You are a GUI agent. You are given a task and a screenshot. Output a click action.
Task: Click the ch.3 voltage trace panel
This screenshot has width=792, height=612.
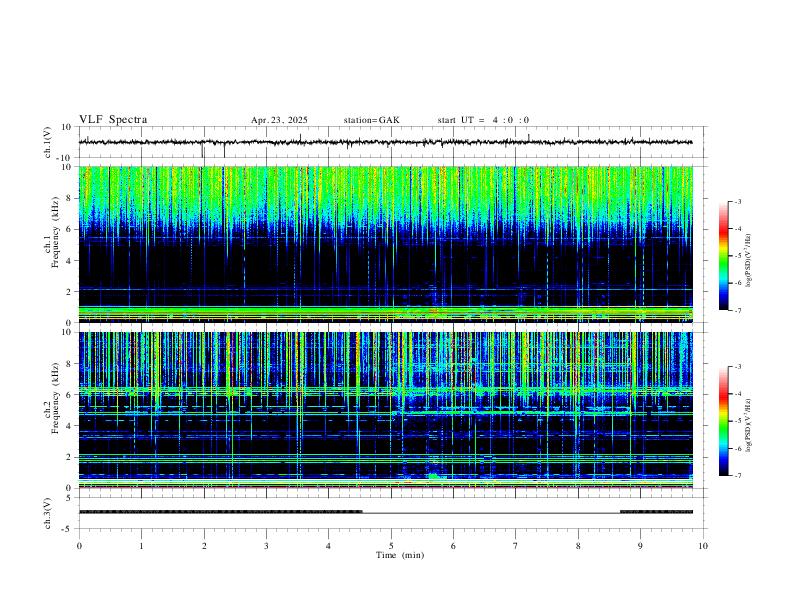click(391, 513)
